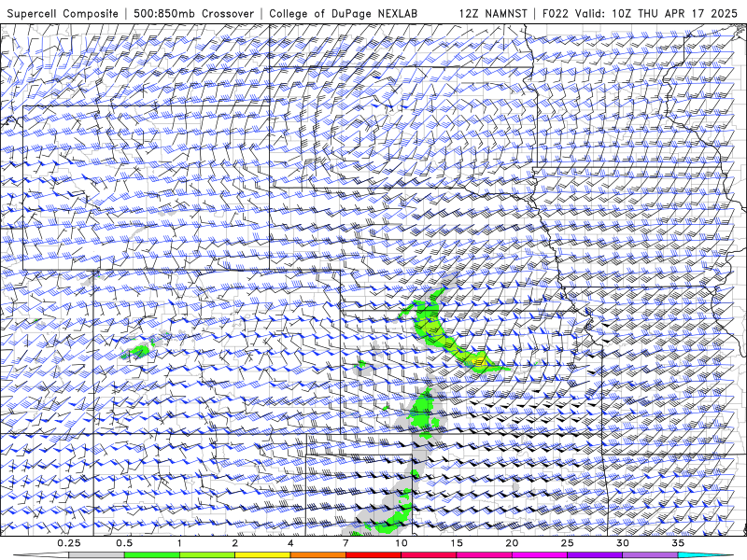
Task: Pick the gray color bar segment
Action: tap(97, 555)
